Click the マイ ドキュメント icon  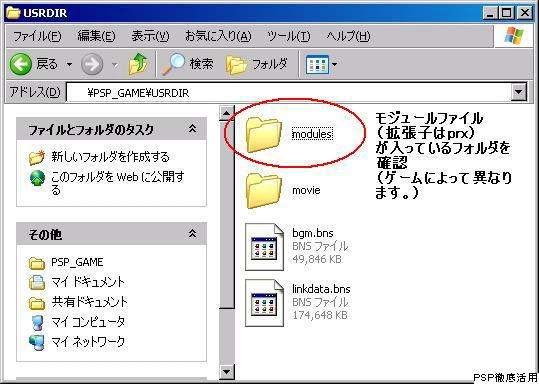(x=36, y=283)
